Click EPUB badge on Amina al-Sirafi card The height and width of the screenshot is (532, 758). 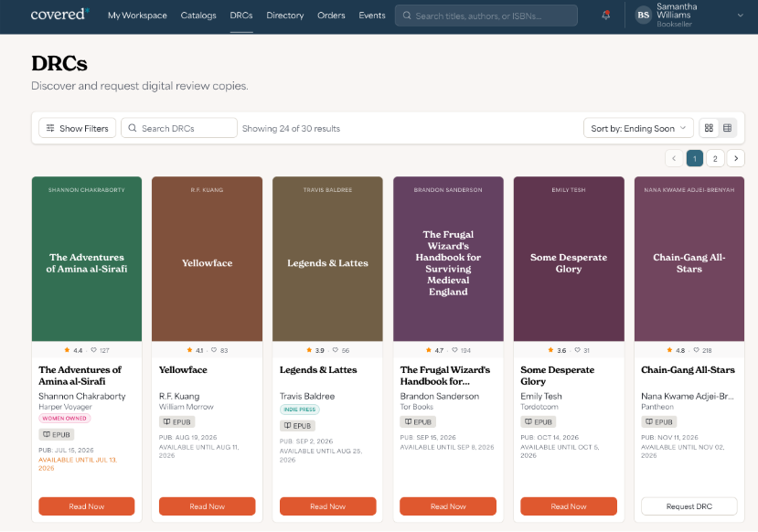click(x=56, y=434)
